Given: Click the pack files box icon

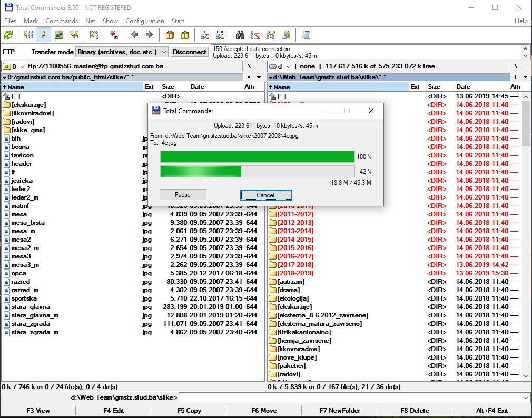Looking at the screenshot, I should coord(170,35).
